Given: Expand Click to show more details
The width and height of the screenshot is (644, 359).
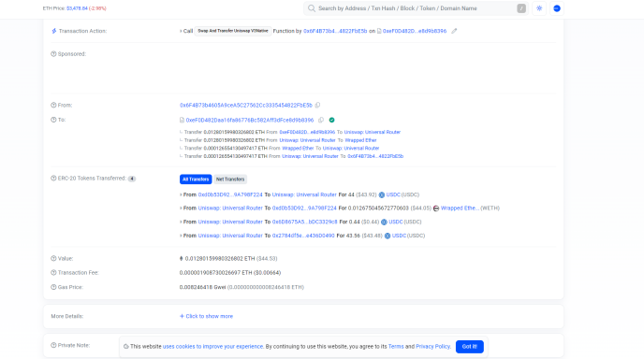Looking at the screenshot, I should 206,316.
